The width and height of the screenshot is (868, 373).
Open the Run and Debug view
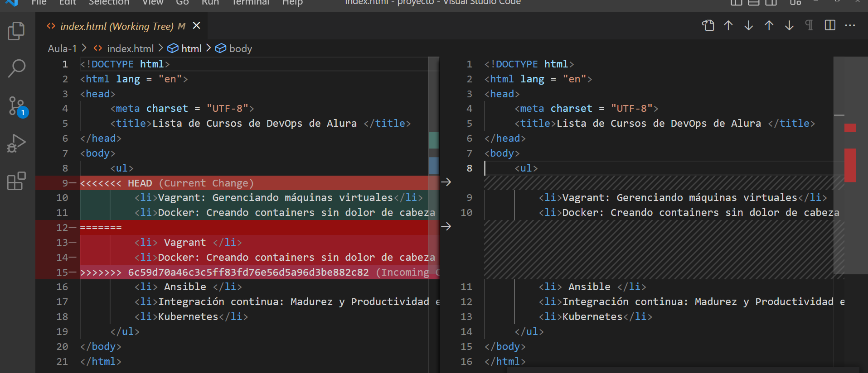pos(17,143)
